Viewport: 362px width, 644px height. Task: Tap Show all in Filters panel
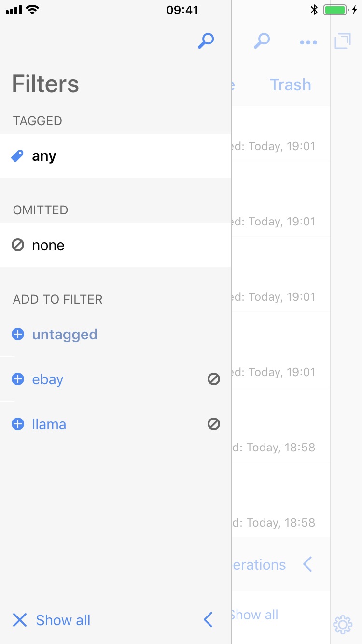pos(63,620)
